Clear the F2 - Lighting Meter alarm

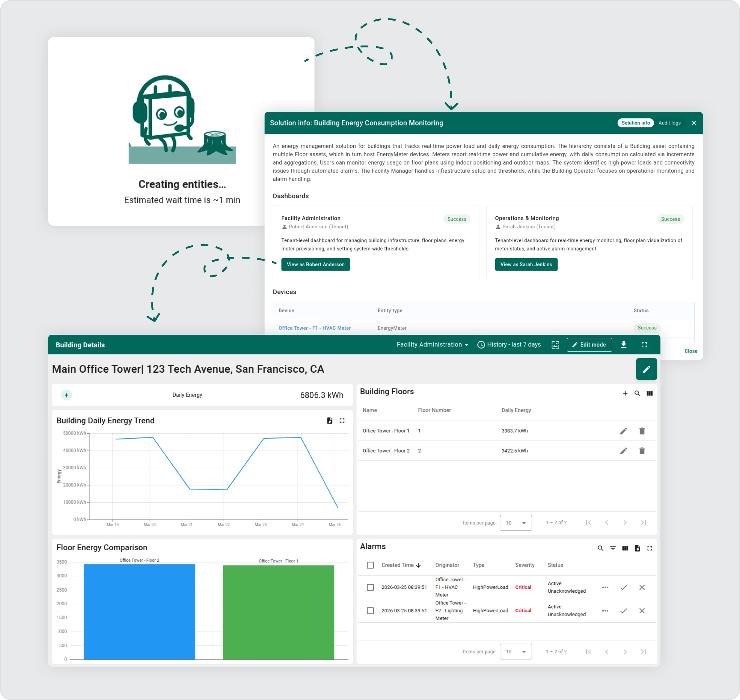(x=642, y=611)
